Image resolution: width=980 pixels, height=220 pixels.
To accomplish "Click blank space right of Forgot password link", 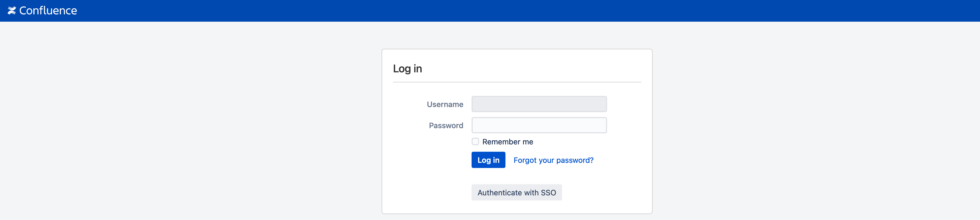I will 620,160.
